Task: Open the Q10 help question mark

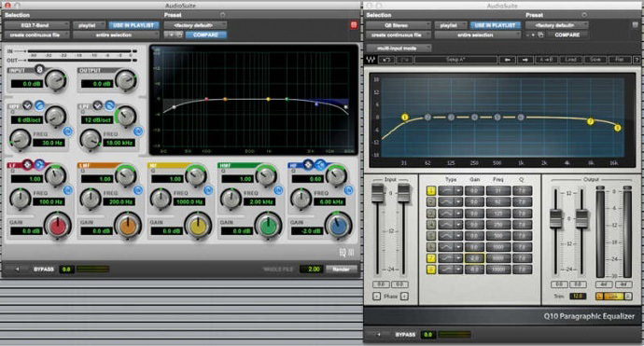Action: click(x=637, y=60)
